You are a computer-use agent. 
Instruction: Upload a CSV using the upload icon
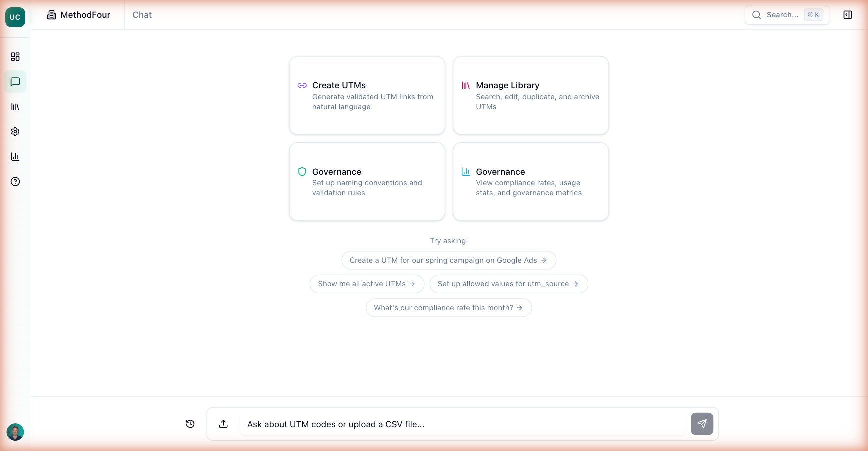223,424
